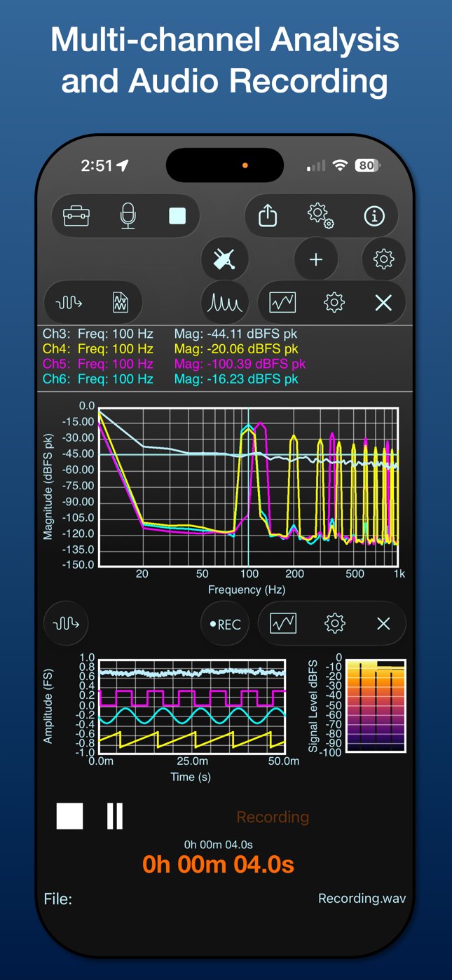Tap the time-domain waveform graph

point(192,706)
